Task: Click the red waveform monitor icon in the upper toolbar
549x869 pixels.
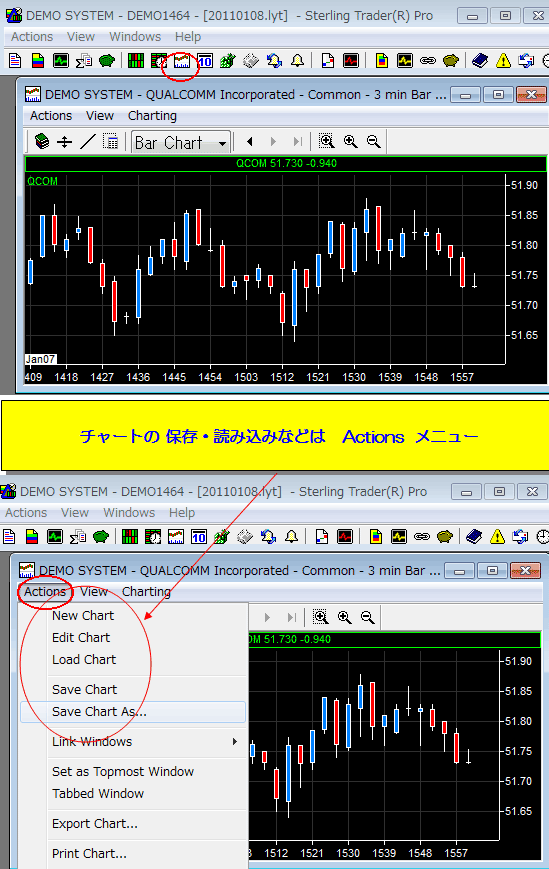Action: pyautogui.click(x=351, y=60)
